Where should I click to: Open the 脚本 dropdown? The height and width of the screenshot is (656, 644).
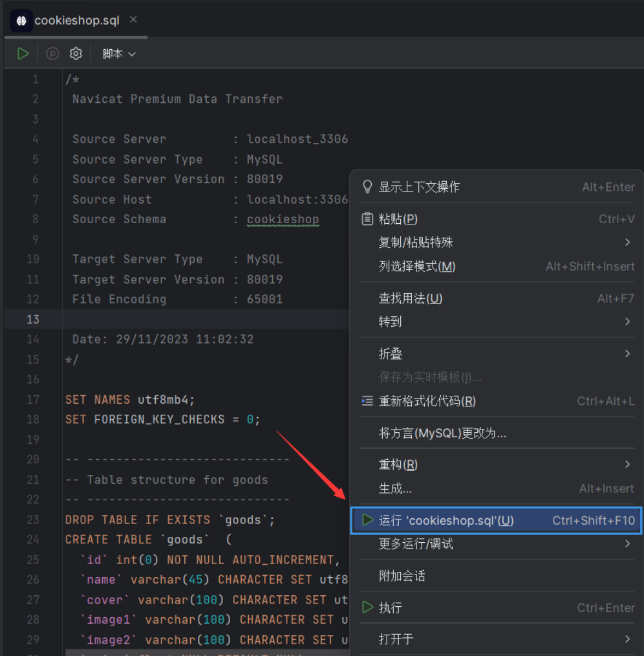pyautogui.click(x=119, y=54)
